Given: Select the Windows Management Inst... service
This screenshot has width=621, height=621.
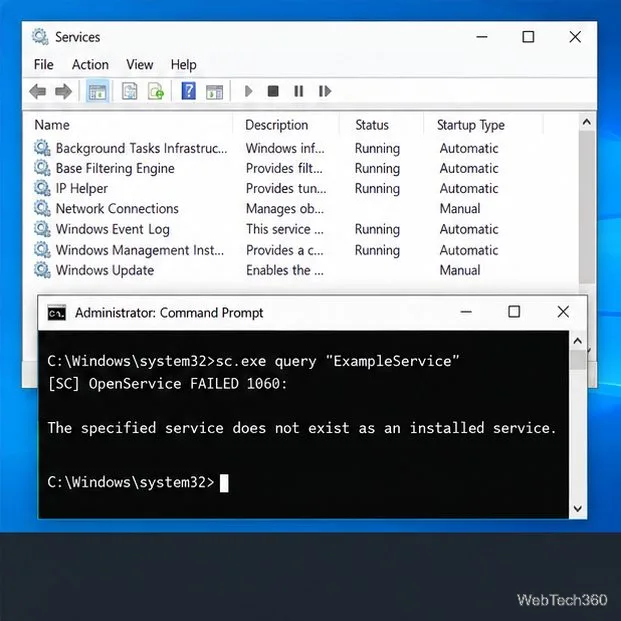Looking at the screenshot, I should 140,250.
